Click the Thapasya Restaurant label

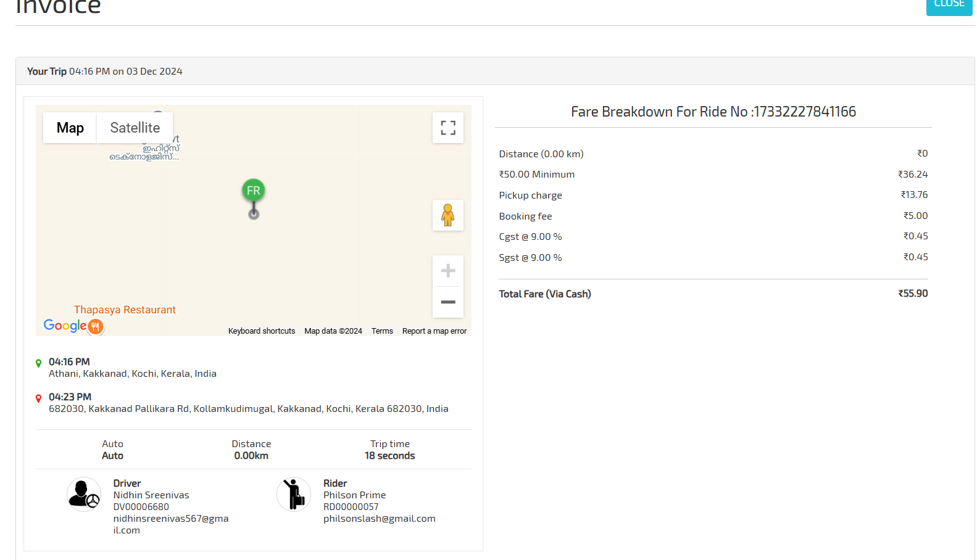pyautogui.click(x=125, y=310)
